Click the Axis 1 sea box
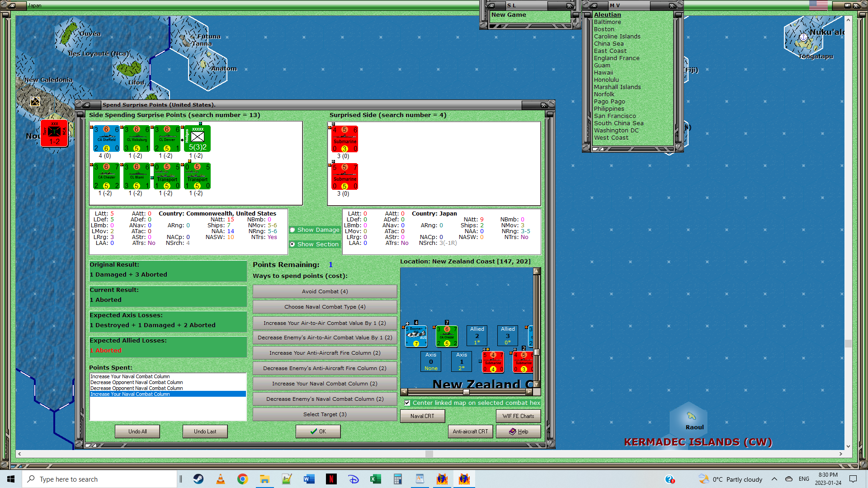 point(462,361)
